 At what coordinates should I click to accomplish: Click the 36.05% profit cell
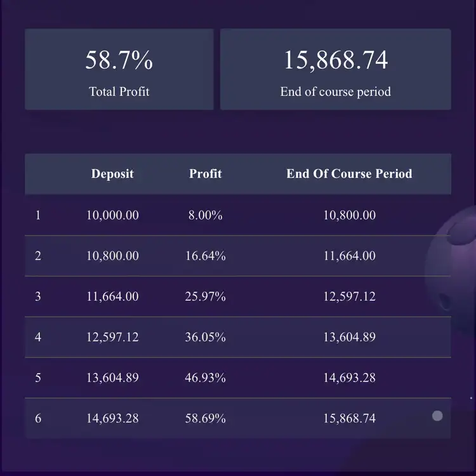205,337
